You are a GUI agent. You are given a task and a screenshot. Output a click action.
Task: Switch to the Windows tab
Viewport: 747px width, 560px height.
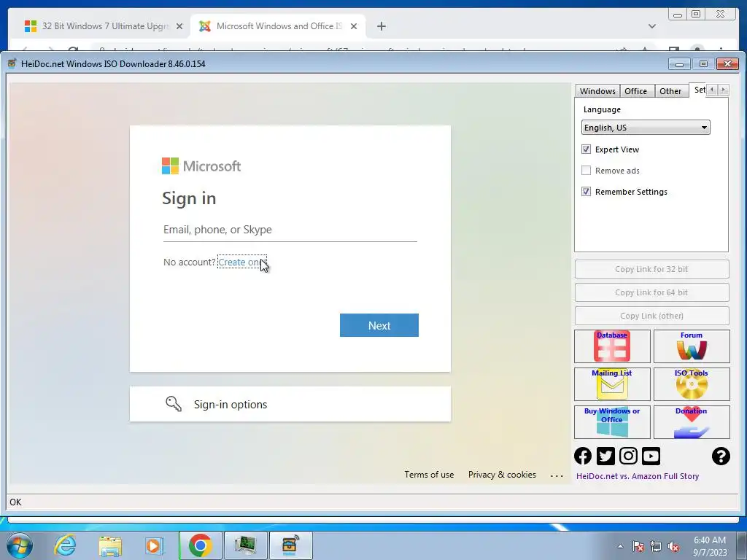[x=597, y=91]
